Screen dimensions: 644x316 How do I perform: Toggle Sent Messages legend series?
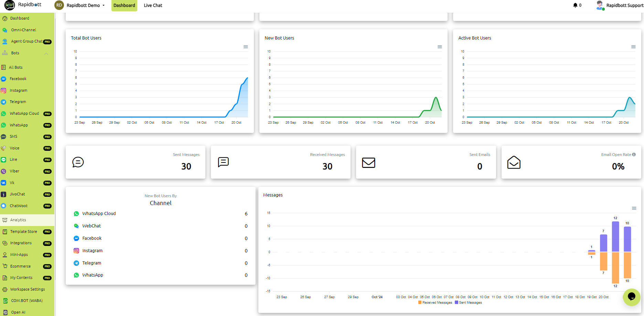tap(468, 303)
